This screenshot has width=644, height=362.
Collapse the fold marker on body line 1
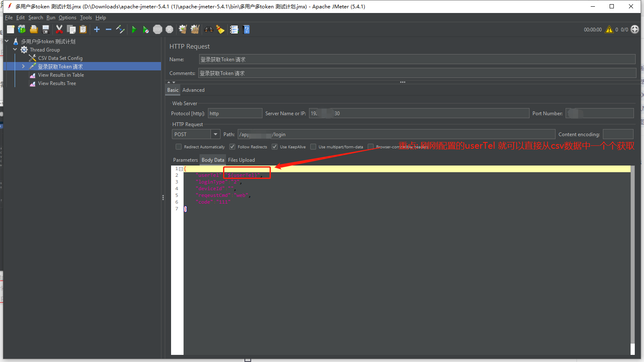[181, 169]
